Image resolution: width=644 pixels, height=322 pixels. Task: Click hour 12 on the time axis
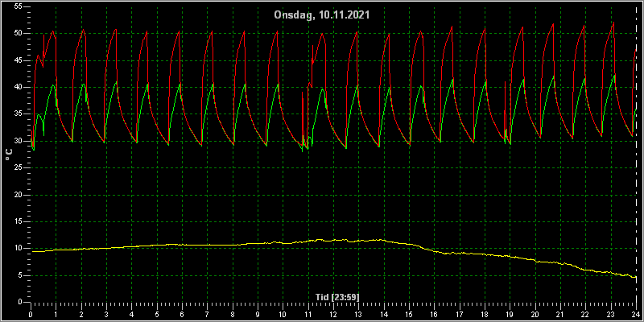[333, 315]
